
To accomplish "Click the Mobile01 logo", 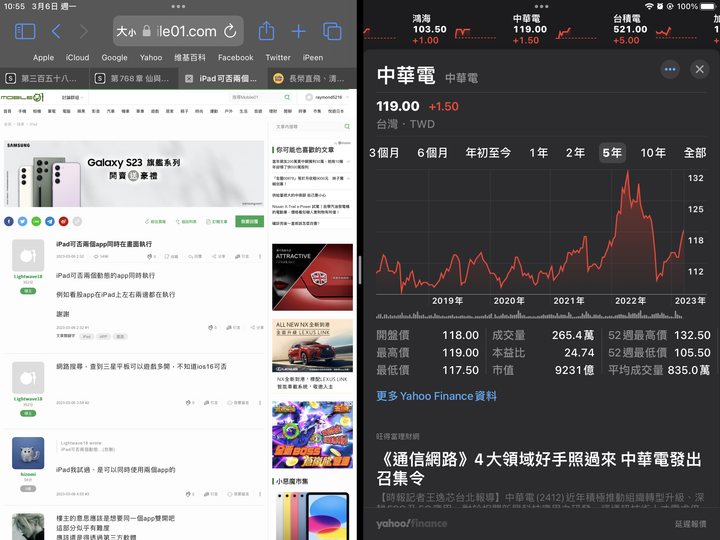I will pyautogui.click(x=22, y=97).
